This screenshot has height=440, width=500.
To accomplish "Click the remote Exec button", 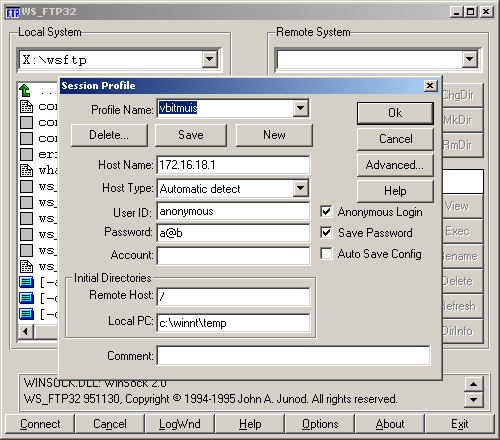I will tap(463, 231).
